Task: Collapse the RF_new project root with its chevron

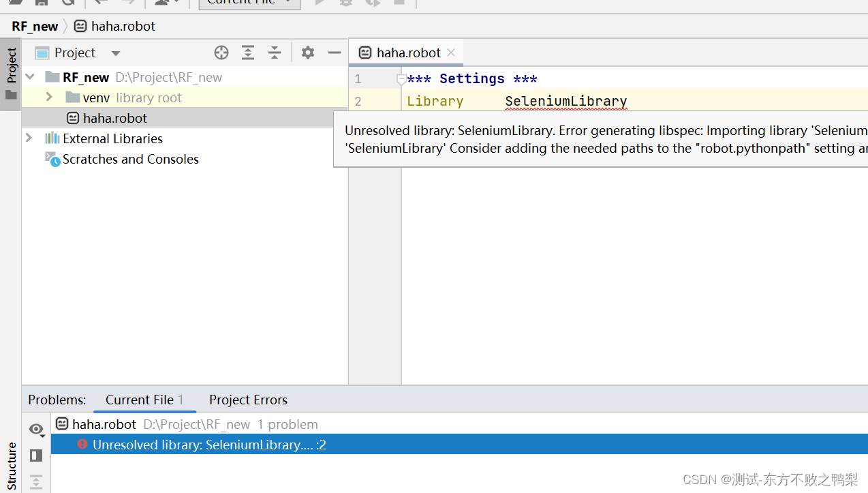Action: tap(29, 76)
